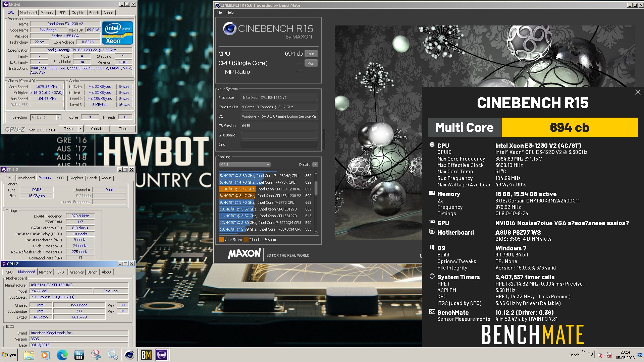
Task: Click the CPU-Z title bar icon of top window
Action: [x=5, y=4]
